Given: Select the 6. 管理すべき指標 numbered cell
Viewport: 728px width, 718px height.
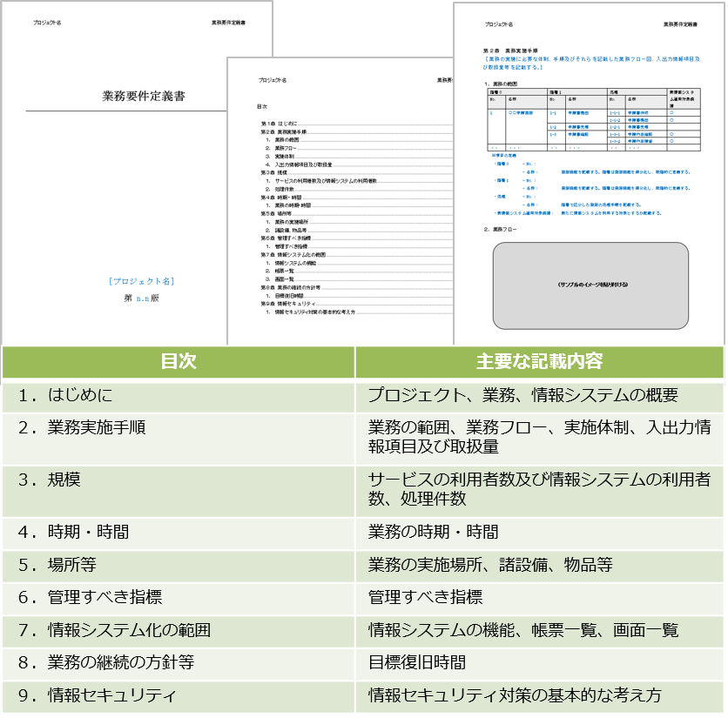Looking at the screenshot, I should [179, 598].
